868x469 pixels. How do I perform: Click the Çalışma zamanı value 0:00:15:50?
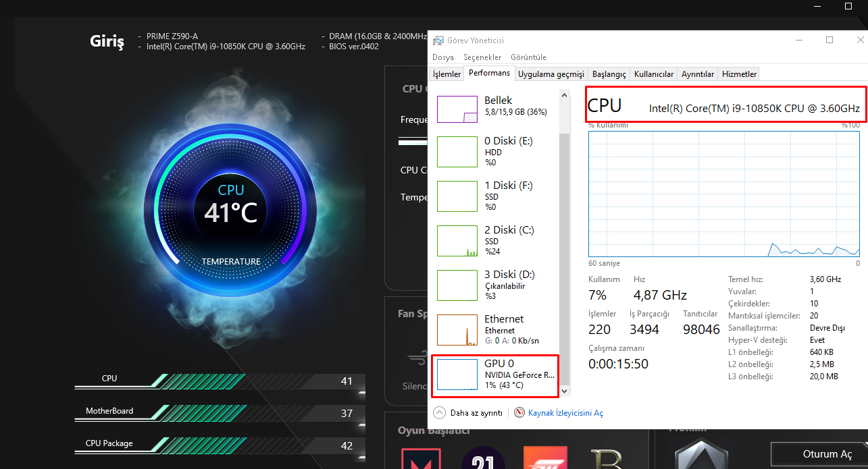tap(618, 364)
